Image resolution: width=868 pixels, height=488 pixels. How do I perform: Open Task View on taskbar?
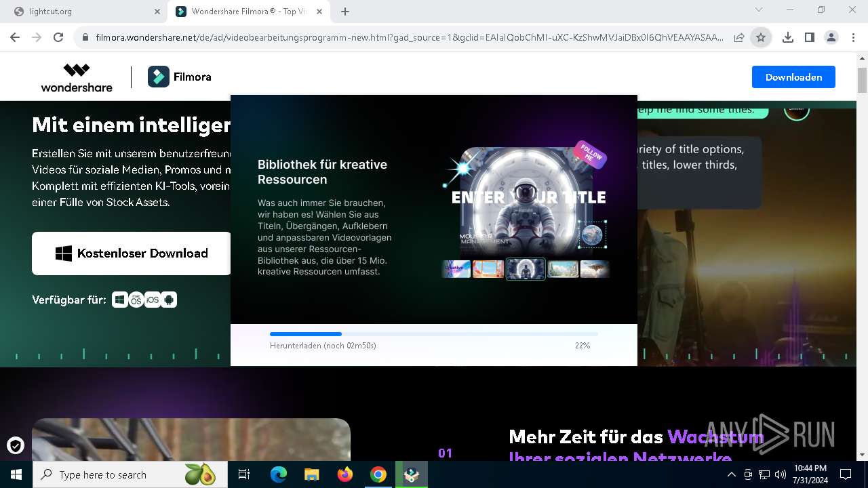tap(244, 474)
